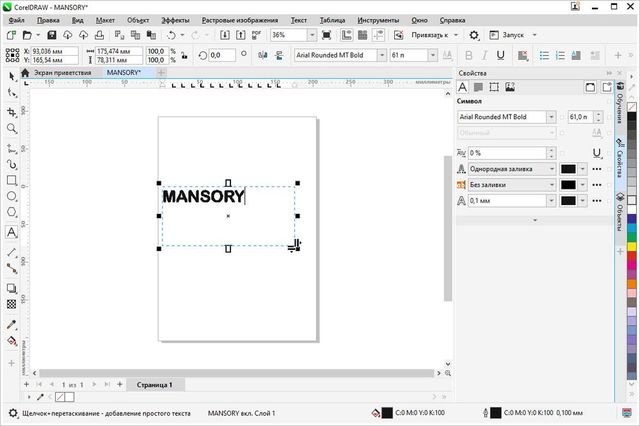This screenshot has height=426, width=640.
Task: Activate the Ellipse tool
Action: tap(12, 197)
